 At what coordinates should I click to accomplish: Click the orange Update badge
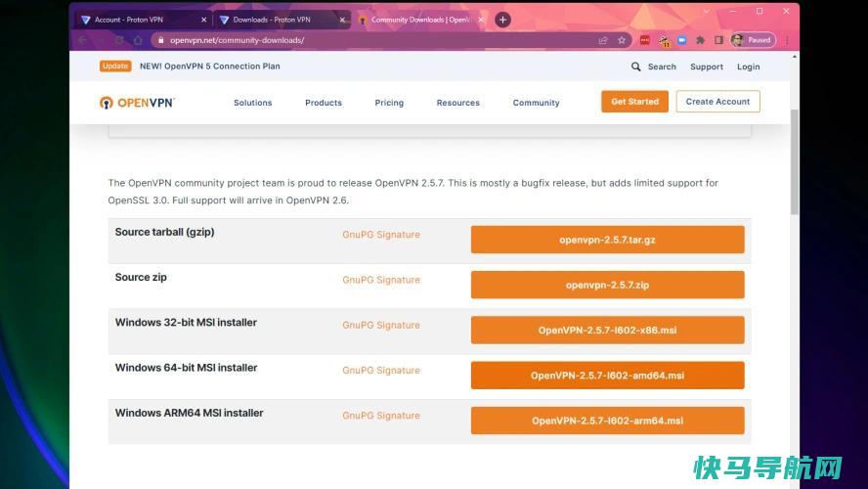[115, 66]
